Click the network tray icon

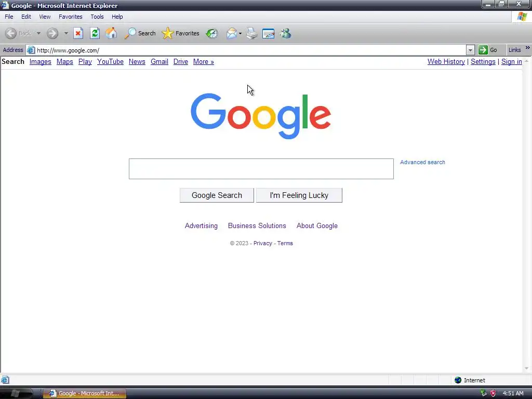(484, 393)
